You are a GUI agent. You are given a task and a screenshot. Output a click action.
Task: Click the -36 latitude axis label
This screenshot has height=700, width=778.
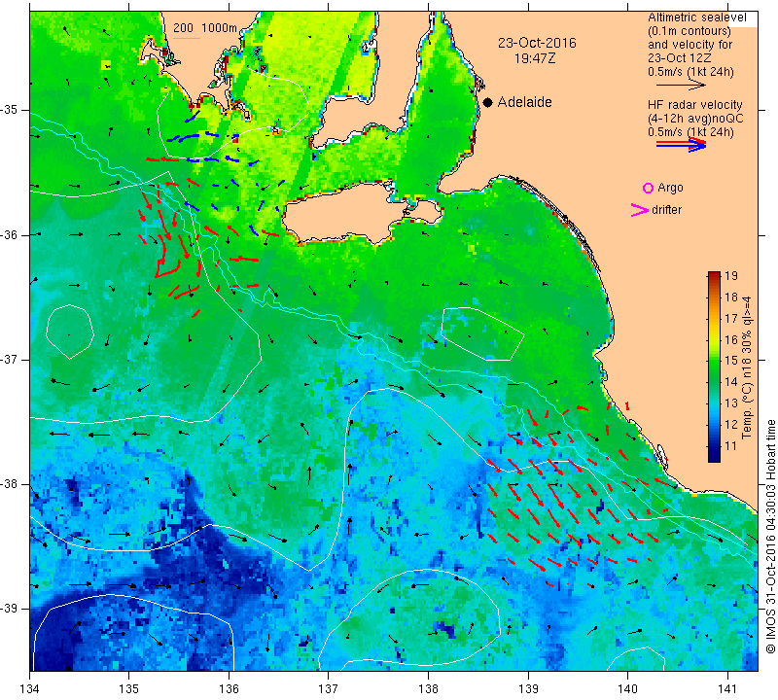click(11, 234)
